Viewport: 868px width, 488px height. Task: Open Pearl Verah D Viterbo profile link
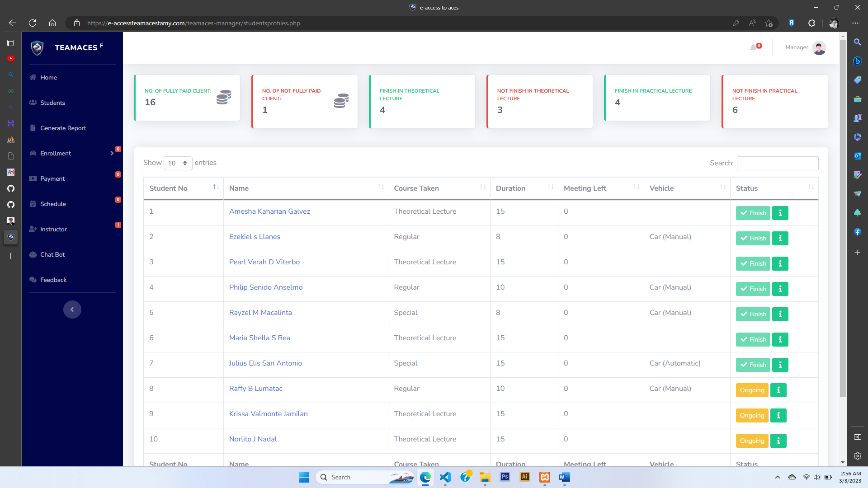point(264,262)
